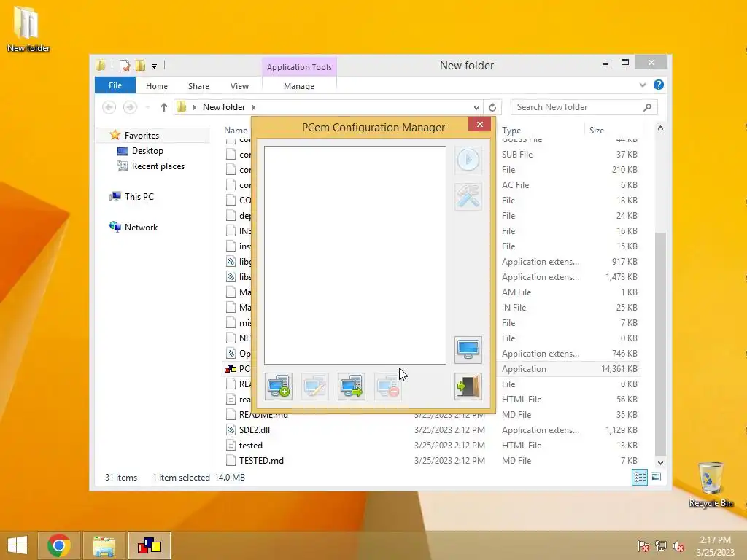Click the new folder quick access icon

pyautogui.click(x=140, y=65)
